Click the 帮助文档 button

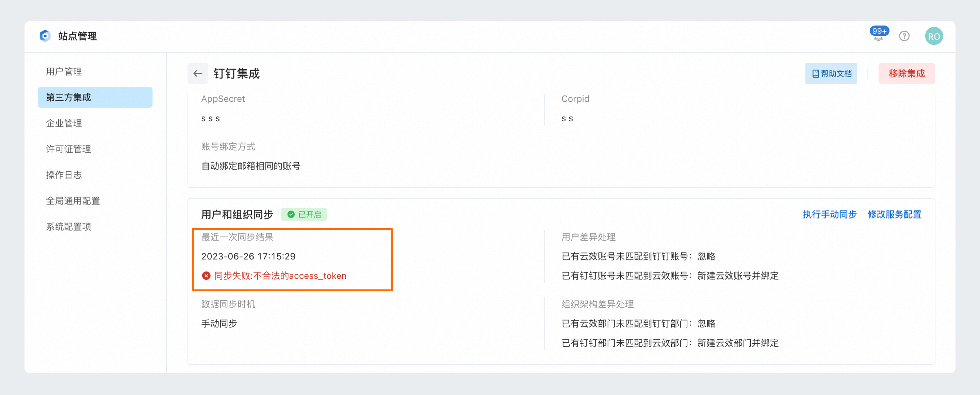[831, 73]
